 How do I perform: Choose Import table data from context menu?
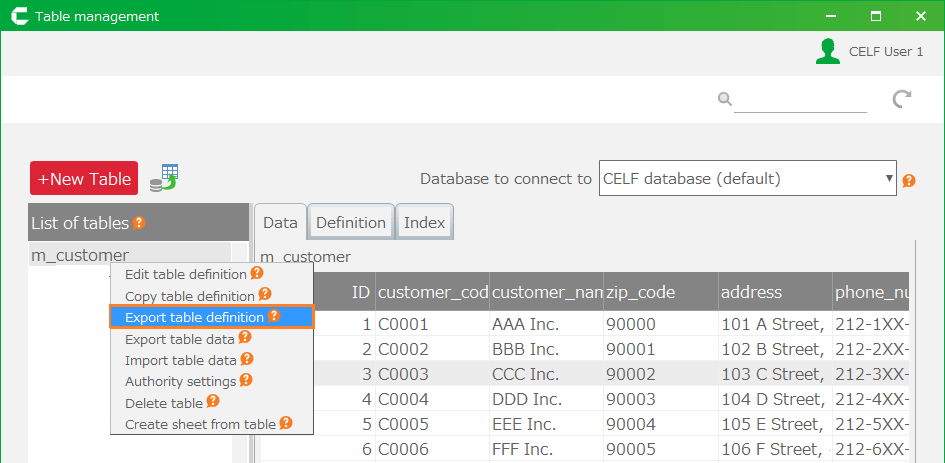click(180, 360)
